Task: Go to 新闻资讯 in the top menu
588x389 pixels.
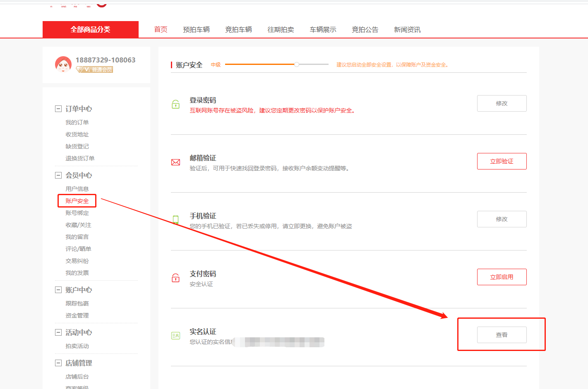Action: pyautogui.click(x=407, y=30)
